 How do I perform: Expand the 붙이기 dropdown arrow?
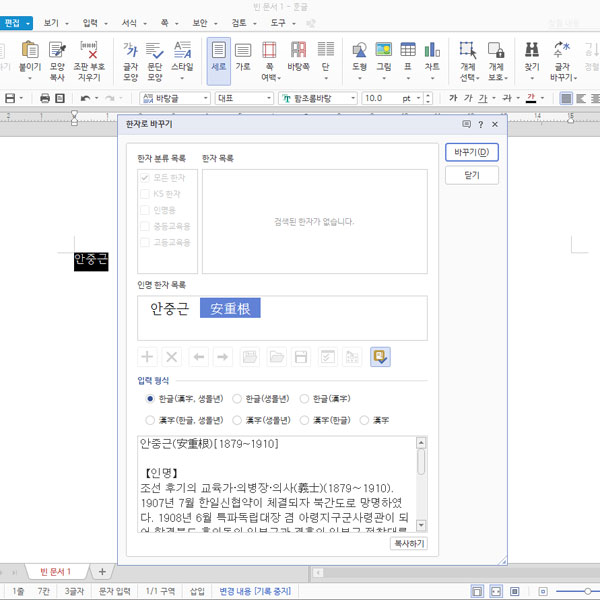30,78
